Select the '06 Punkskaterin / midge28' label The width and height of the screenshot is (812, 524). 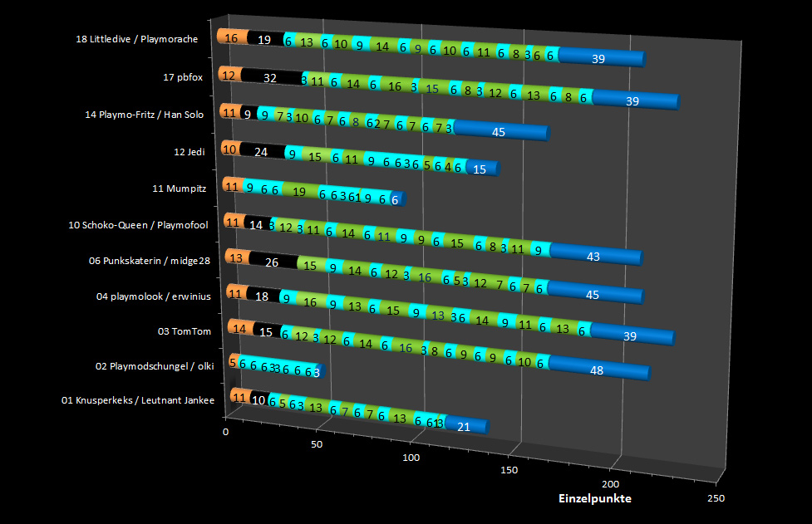tap(149, 261)
